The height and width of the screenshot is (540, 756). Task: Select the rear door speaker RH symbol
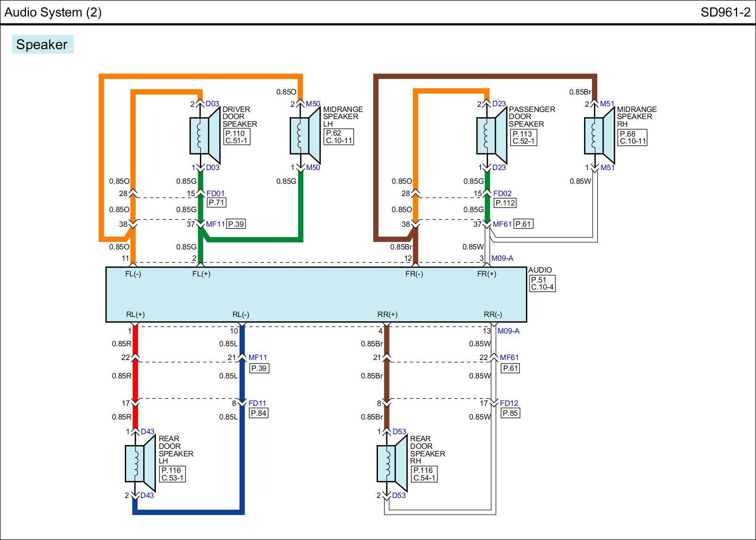click(x=392, y=463)
